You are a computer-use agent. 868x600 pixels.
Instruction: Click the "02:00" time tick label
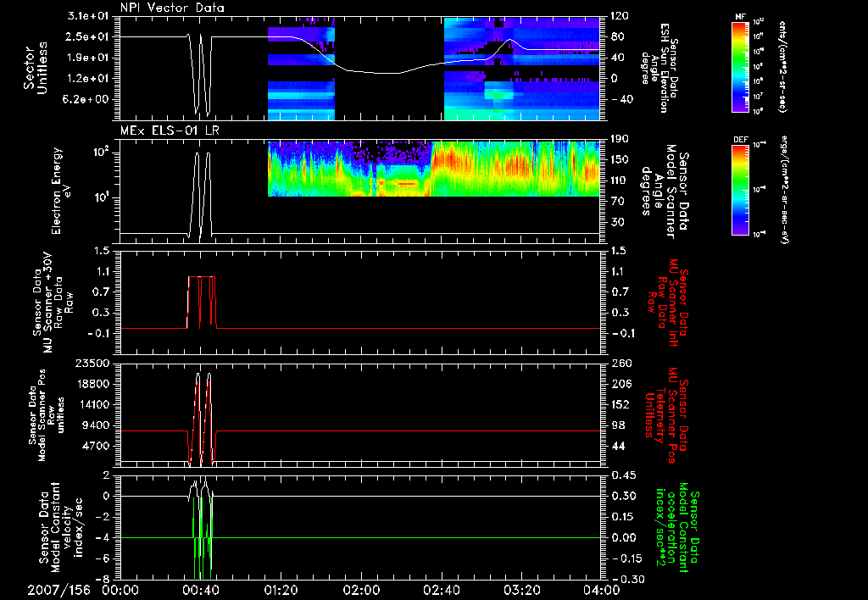point(361,590)
